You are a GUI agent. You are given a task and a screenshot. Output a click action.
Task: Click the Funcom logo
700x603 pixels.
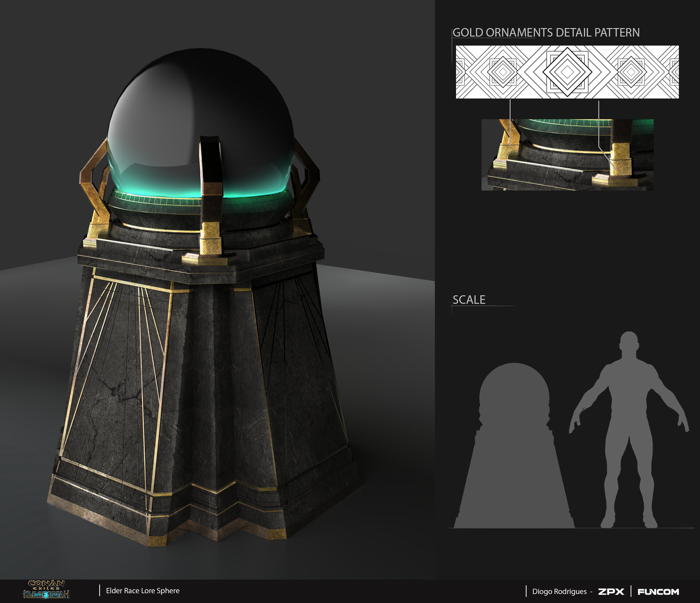(658, 592)
